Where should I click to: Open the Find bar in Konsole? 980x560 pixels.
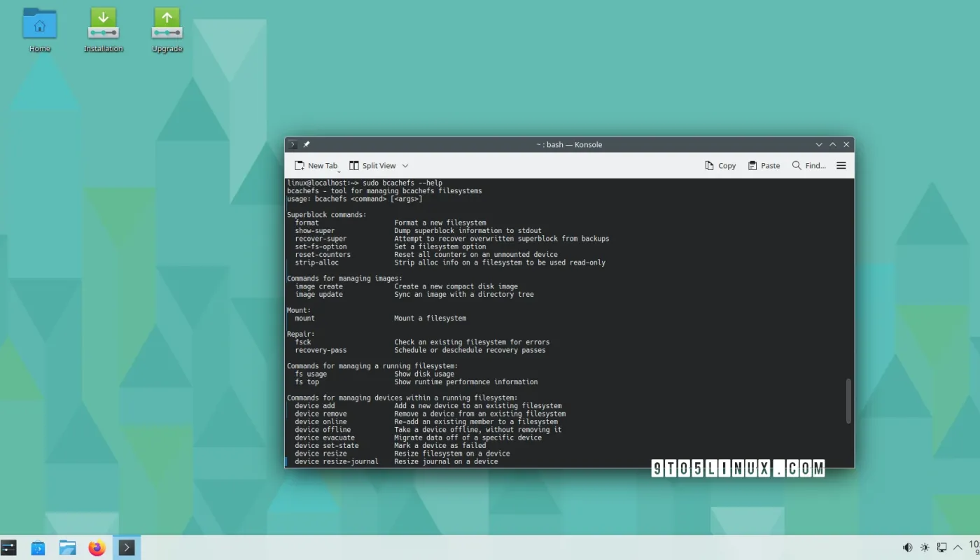point(808,165)
